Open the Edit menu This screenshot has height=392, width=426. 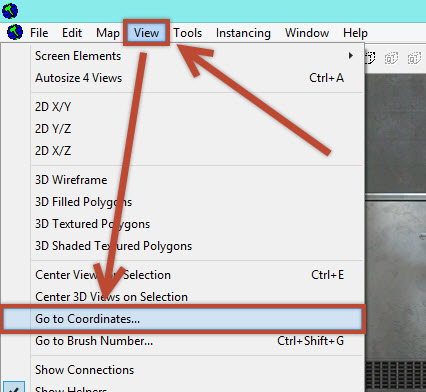72,33
